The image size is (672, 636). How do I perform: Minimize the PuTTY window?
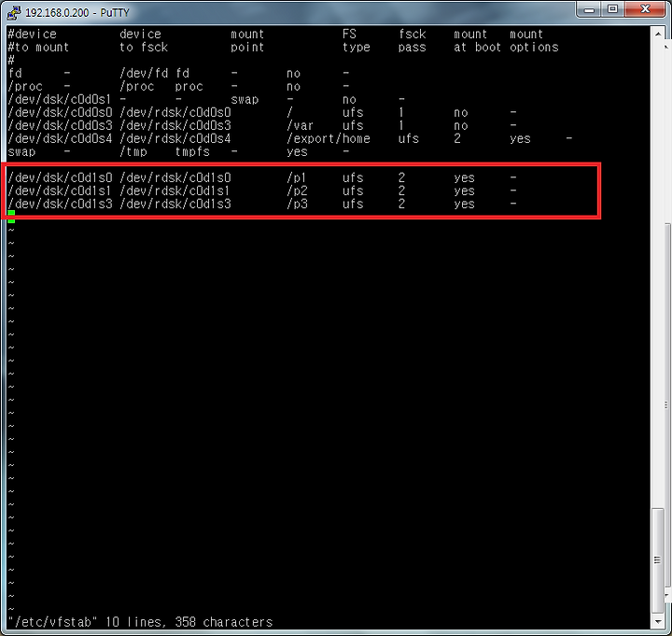click(x=589, y=10)
